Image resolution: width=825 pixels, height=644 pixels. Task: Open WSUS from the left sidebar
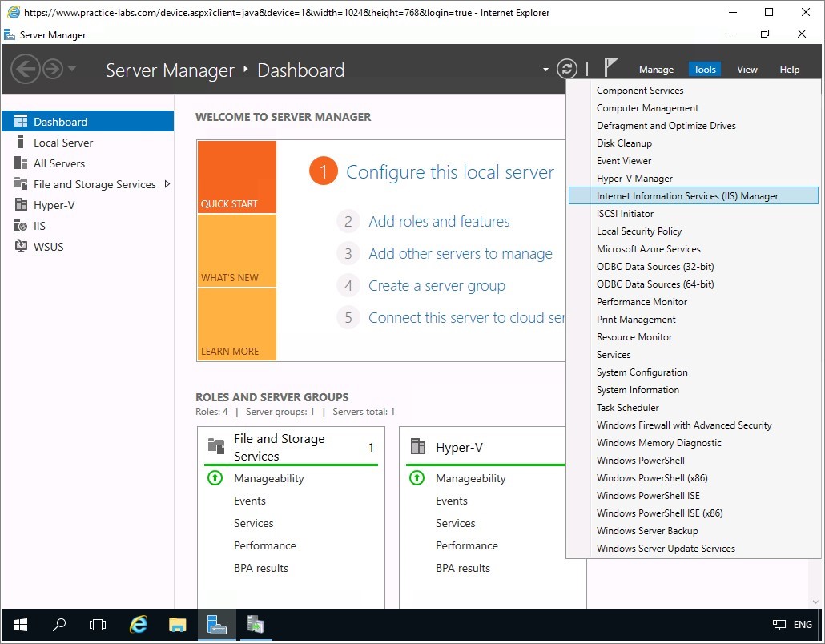[48, 247]
